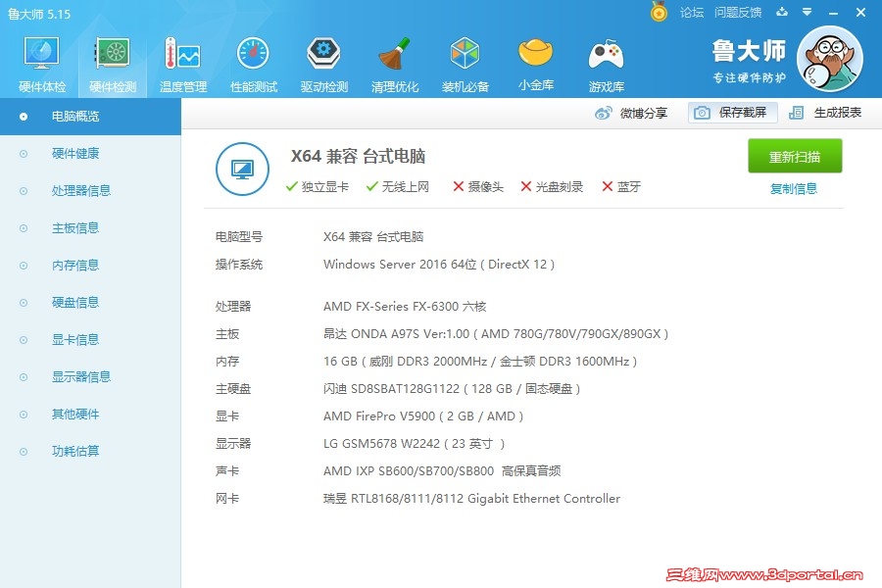Click the AMD IXP SB600 sound card value

tap(442, 471)
